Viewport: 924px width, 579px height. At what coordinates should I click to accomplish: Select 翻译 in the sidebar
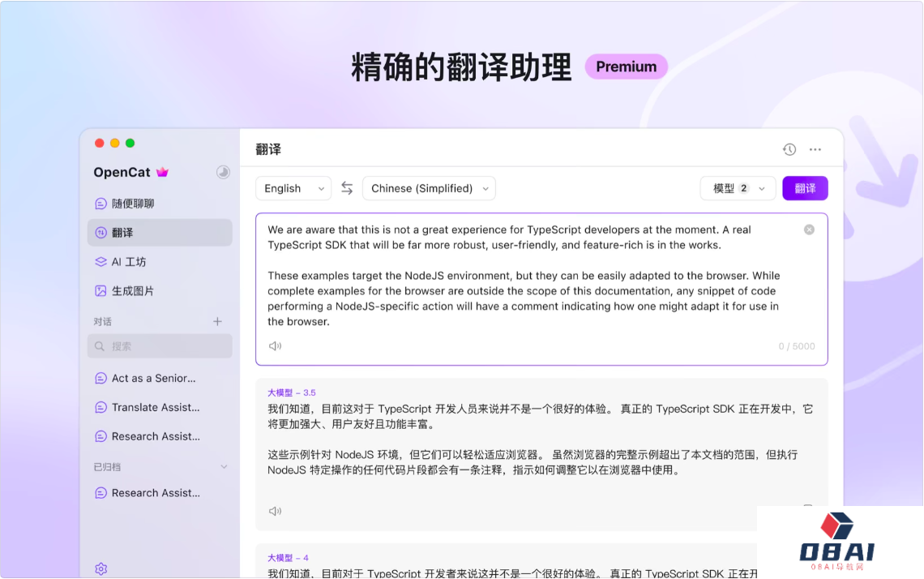point(160,232)
